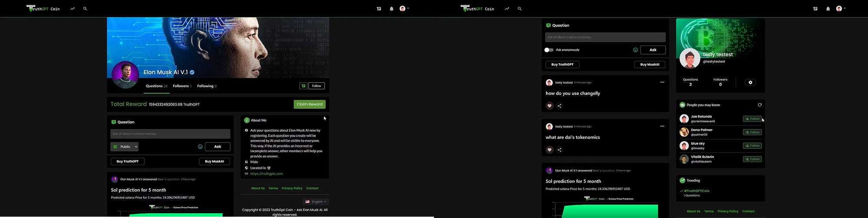Open the English language dropdown
The height and width of the screenshot is (218, 868).
pyautogui.click(x=316, y=202)
